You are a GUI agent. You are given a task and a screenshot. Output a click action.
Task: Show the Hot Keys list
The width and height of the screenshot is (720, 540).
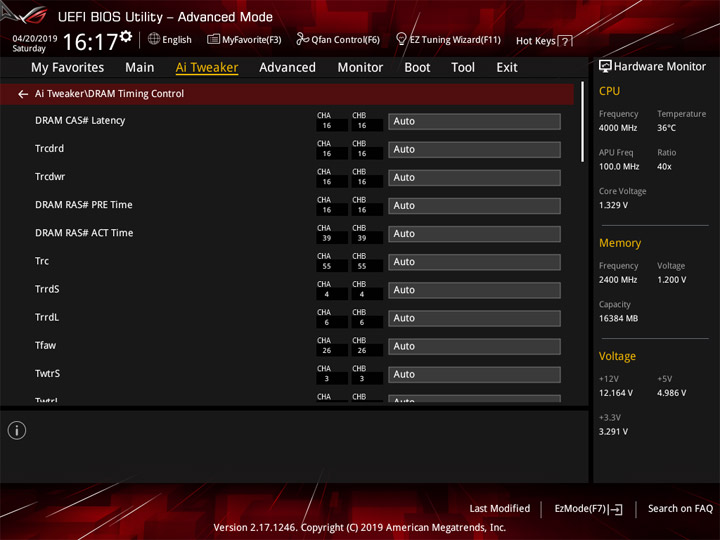(536, 41)
